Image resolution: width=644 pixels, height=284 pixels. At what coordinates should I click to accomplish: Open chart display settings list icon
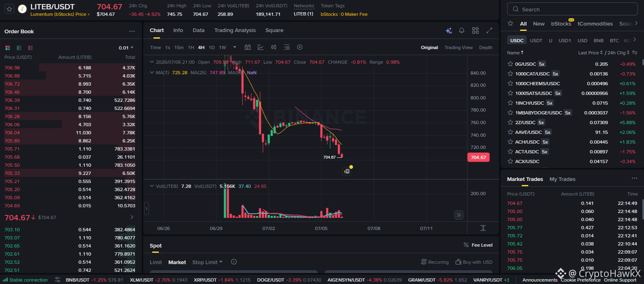(x=287, y=47)
